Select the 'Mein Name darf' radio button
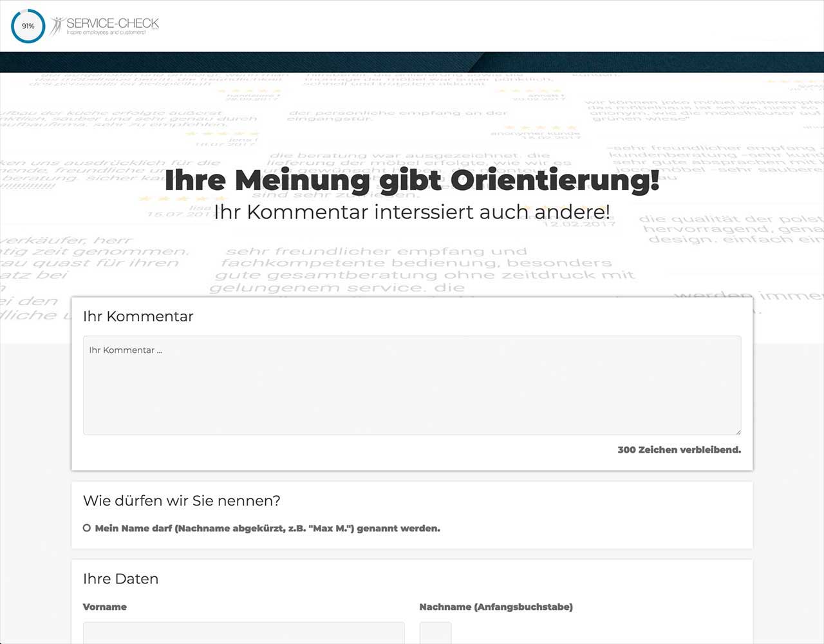Viewport: 824px width, 644px height. (x=87, y=528)
